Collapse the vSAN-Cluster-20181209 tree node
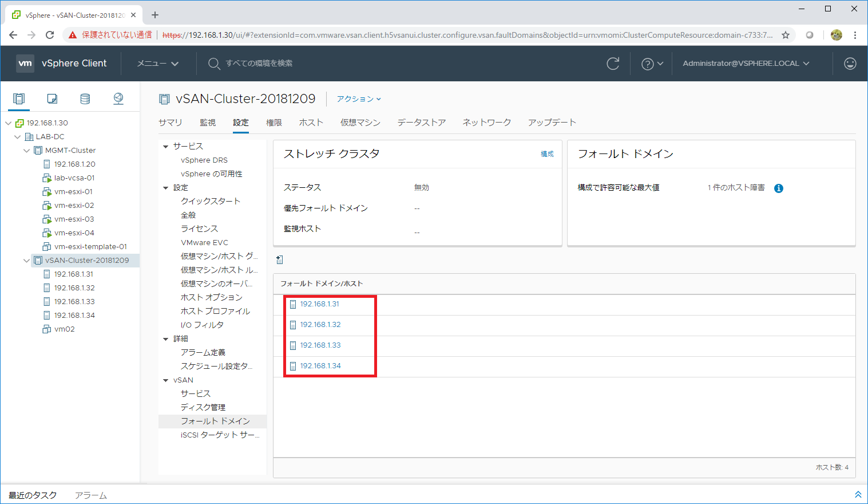This screenshot has height=504, width=868. (26, 261)
